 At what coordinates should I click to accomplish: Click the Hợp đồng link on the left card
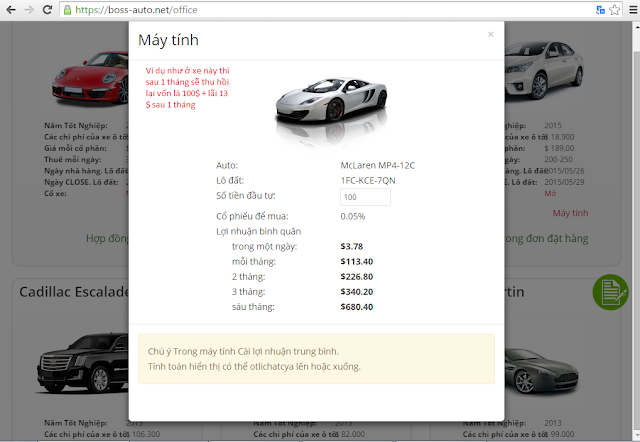107,238
